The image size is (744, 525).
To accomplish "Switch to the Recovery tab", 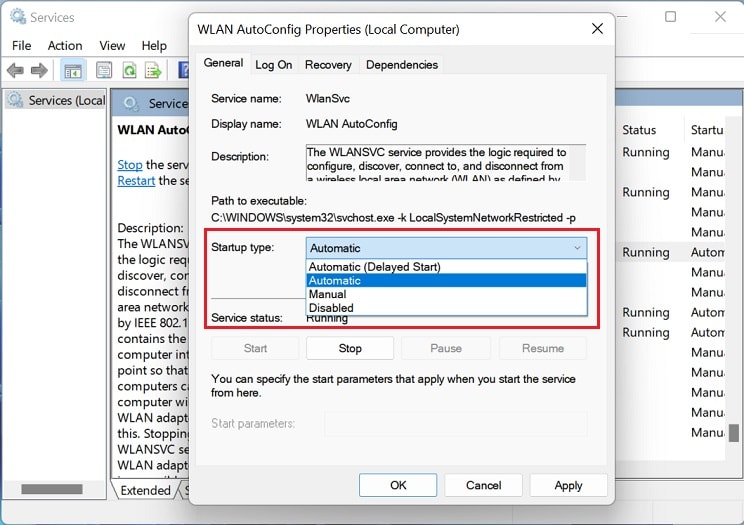I will click(x=328, y=65).
